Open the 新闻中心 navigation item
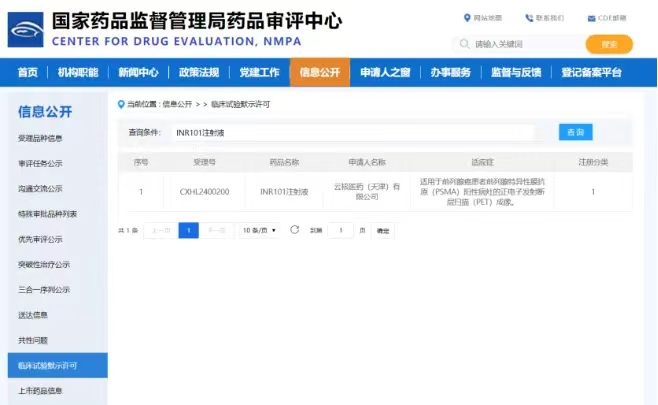The width and height of the screenshot is (658, 405). [138, 72]
